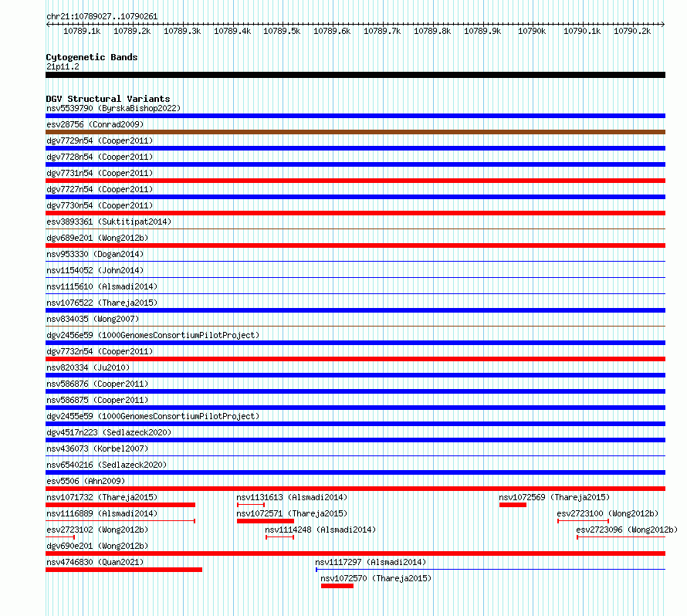Open nsv1154052 (John2014) variant label
The image size is (687, 616).
tap(95, 270)
